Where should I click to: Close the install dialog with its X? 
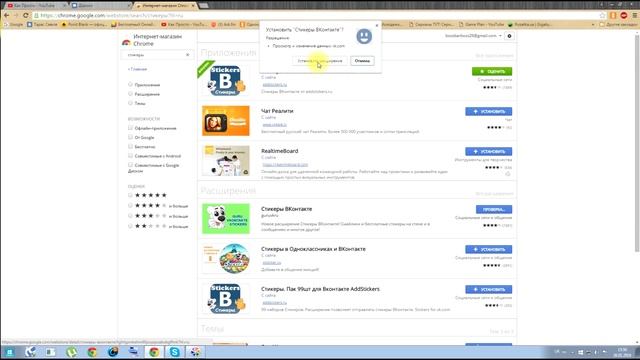coord(377,25)
